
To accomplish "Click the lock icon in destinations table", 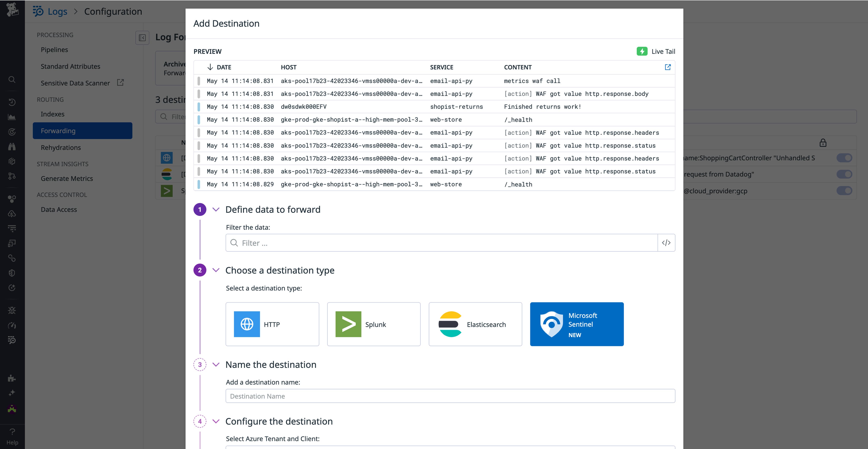I will 823,143.
